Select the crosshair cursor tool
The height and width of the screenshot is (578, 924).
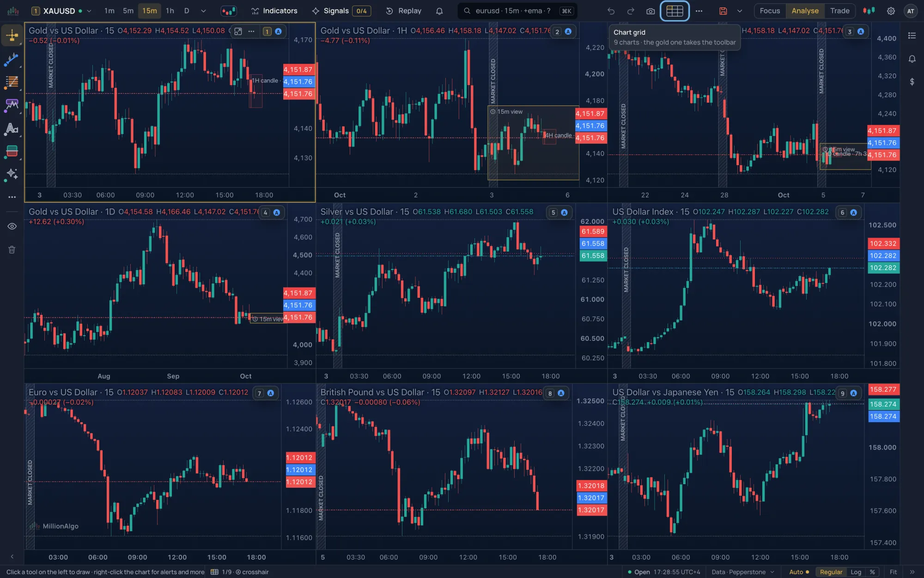tap(12, 36)
